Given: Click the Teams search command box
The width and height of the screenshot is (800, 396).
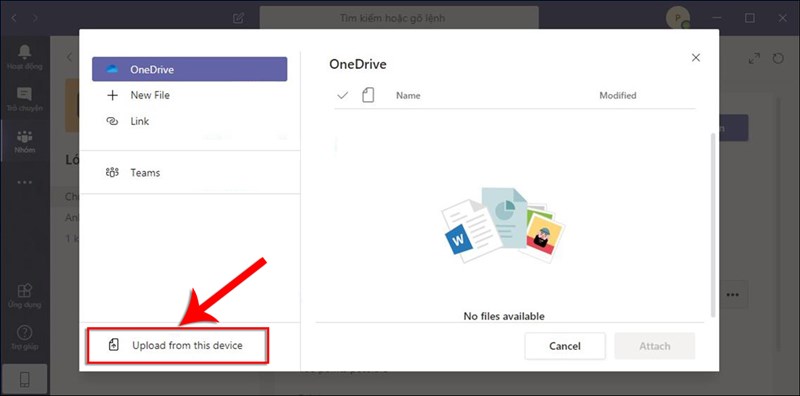Looking at the screenshot, I should pyautogui.click(x=399, y=18).
